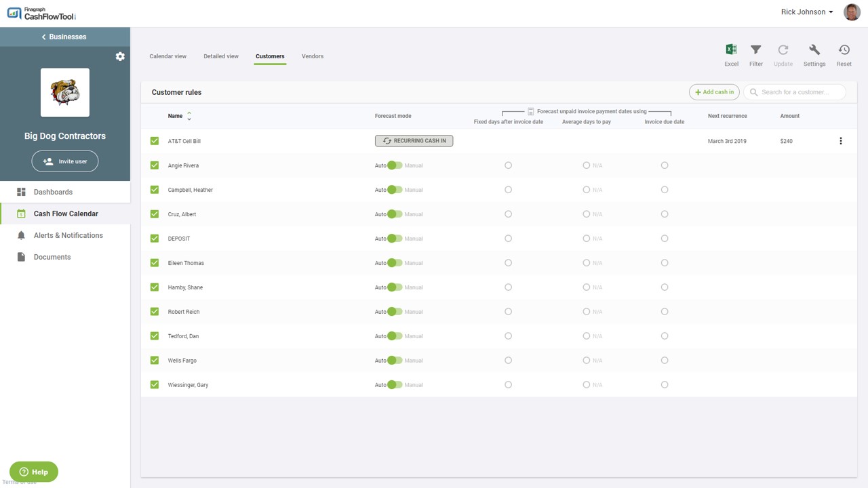Screen dimensions: 868x488
Task: Click the Search for a customer field
Action: (795, 92)
